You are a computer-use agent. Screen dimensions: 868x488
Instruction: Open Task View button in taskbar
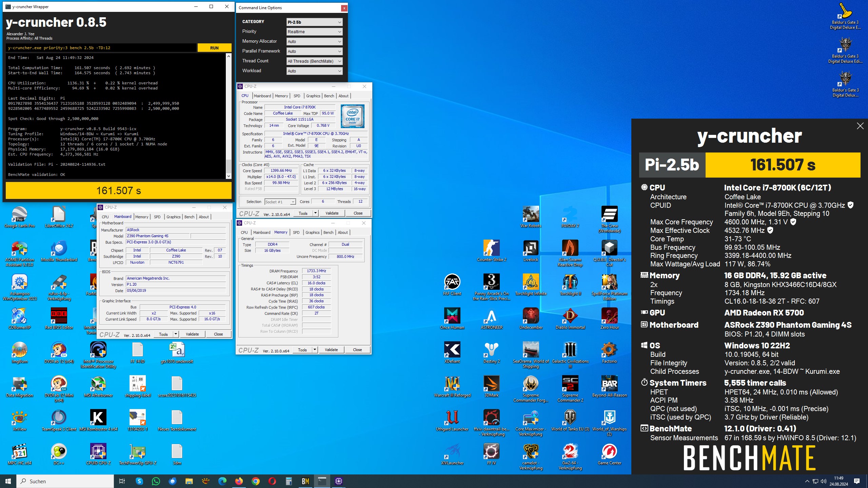[x=122, y=481]
